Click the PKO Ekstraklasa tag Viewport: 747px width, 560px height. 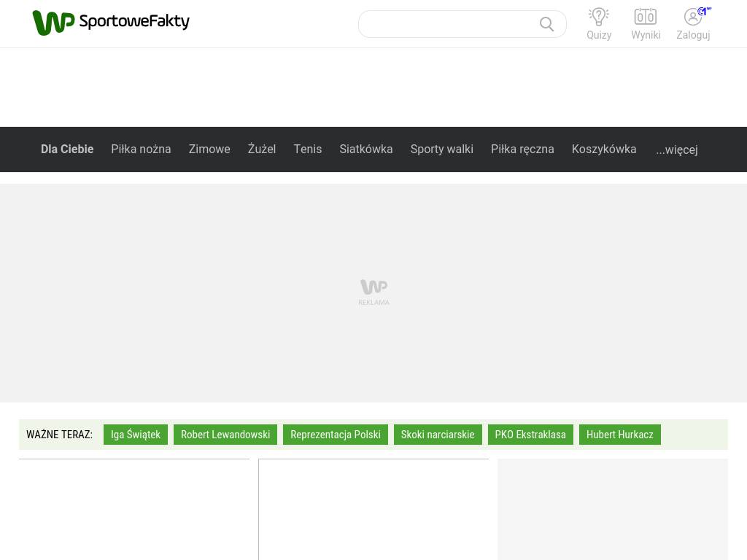pyautogui.click(x=530, y=435)
